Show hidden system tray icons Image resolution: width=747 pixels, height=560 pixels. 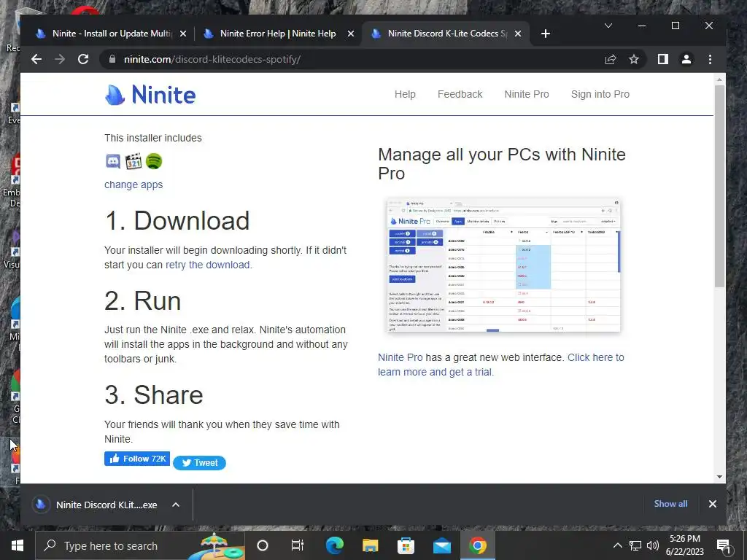[x=617, y=545]
